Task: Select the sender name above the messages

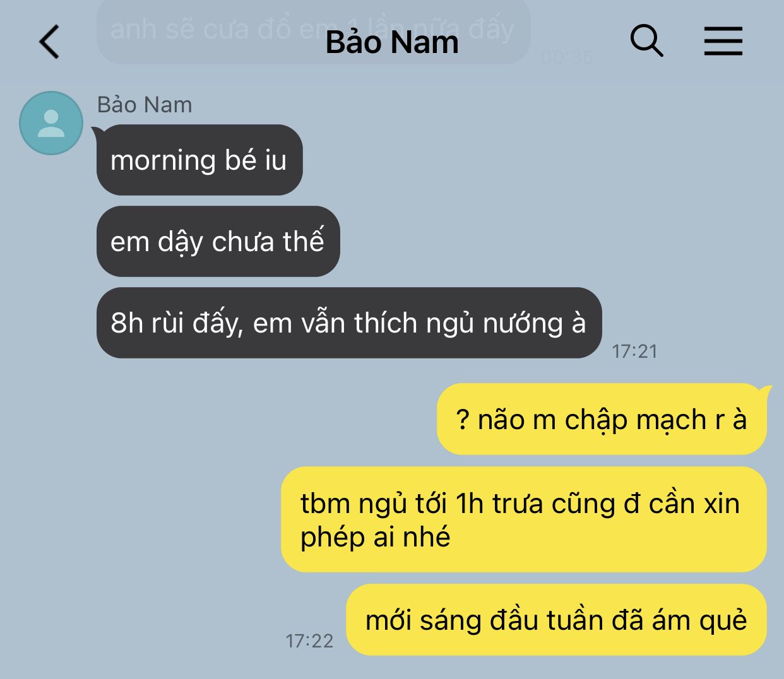Action: 145,105
